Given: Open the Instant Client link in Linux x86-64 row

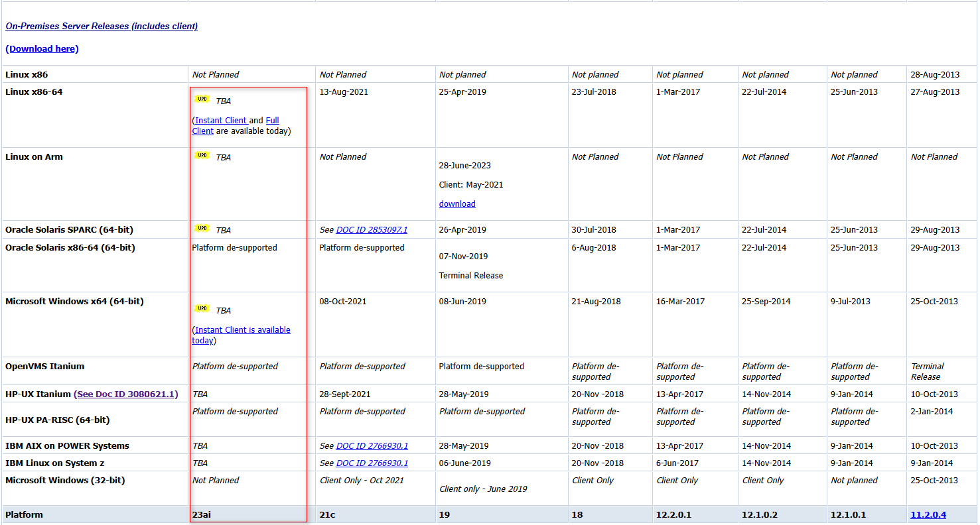Looking at the screenshot, I should click(220, 121).
